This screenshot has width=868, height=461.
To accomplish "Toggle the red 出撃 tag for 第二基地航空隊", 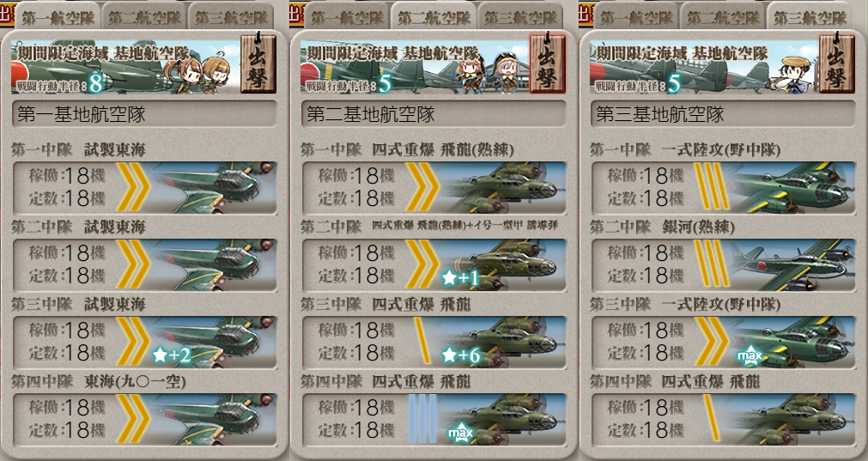I will [547, 63].
